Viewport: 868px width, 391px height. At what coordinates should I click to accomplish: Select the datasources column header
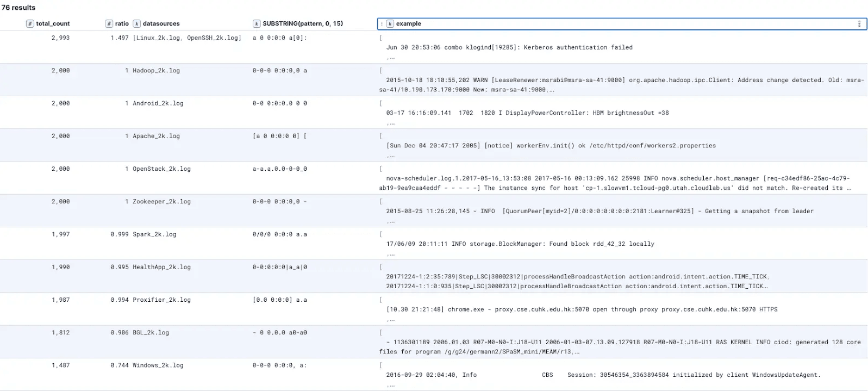[x=161, y=24]
